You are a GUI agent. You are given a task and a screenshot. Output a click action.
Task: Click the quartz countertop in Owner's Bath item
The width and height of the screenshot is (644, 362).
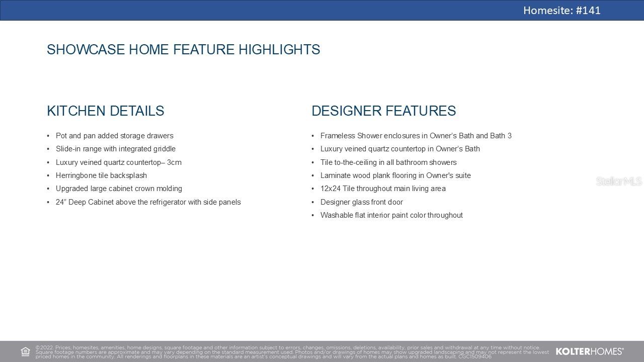click(400, 149)
